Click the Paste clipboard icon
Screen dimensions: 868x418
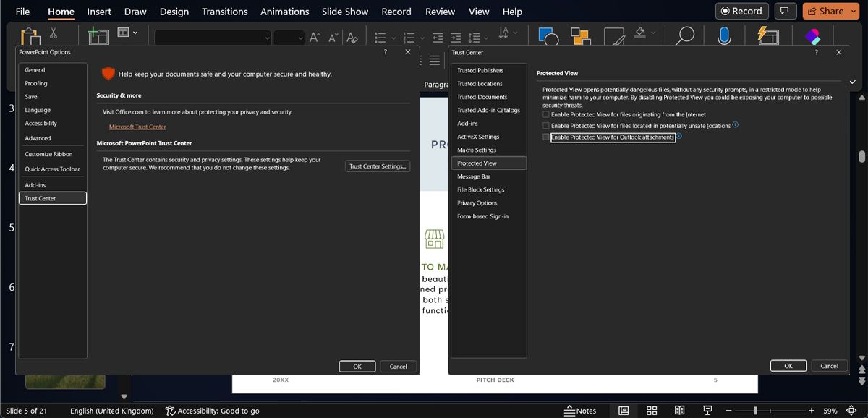click(x=30, y=37)
